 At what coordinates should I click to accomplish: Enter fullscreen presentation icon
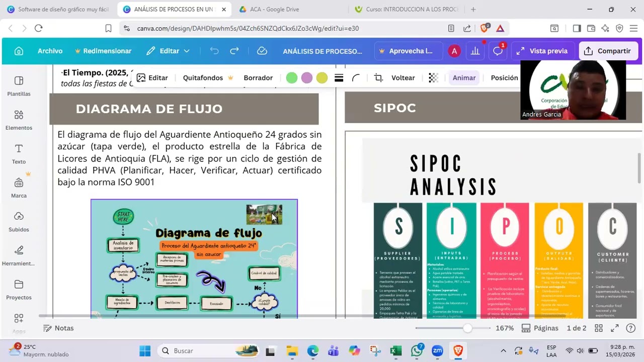[615, 328]
